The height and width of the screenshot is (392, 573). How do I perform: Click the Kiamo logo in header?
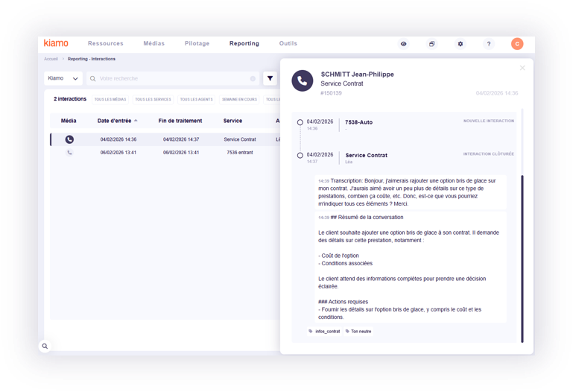coord(56,43)
